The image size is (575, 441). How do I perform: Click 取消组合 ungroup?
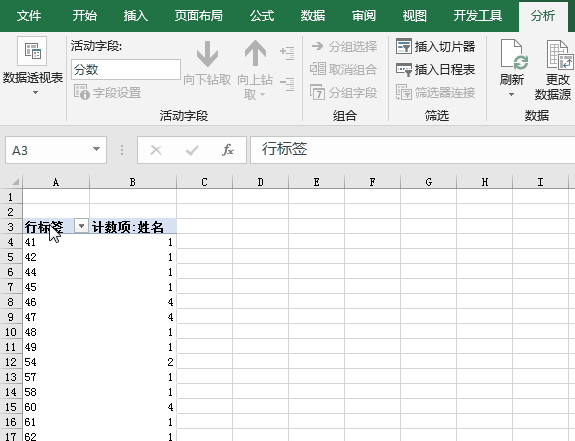coord(343,69)
